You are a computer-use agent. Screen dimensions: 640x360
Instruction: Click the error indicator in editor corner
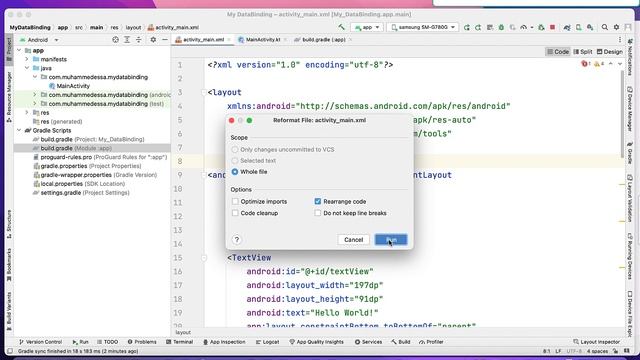pyautogui.click(x=585, y=64)
